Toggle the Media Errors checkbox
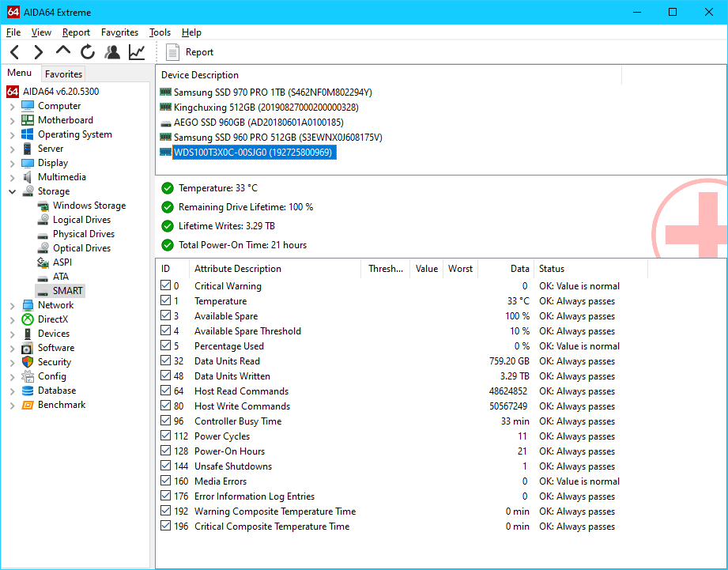This screenshot has height=570, width=728. pyautogui.click(x=165, y=481)
